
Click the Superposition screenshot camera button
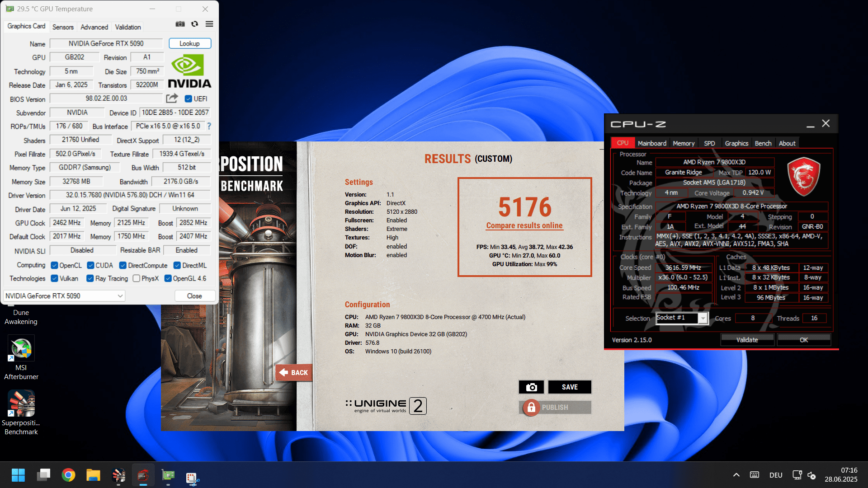pyautogui.click(x=531, y=387)
